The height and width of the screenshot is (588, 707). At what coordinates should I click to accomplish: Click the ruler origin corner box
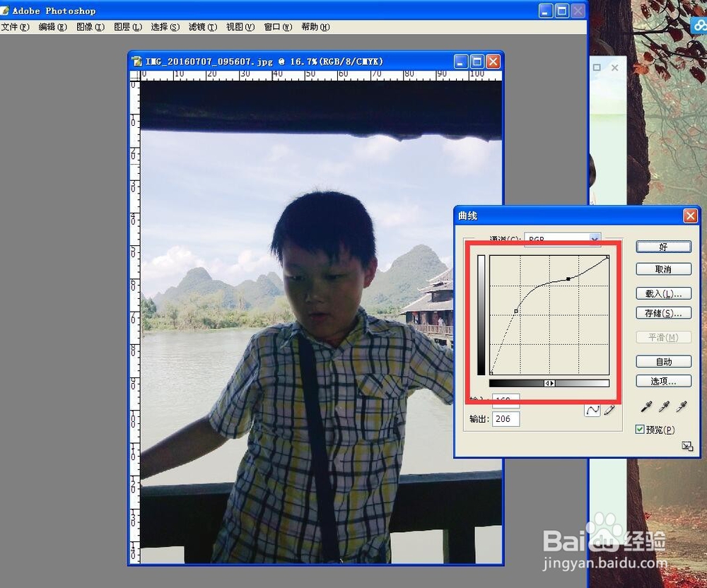[x=135, y=76]
